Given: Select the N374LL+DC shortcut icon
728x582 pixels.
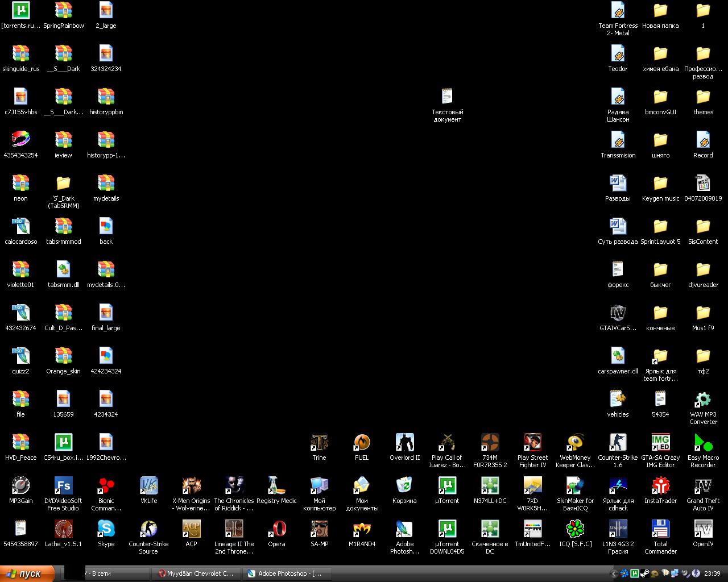Looking at the screenshot, I should tap(490, 485).
